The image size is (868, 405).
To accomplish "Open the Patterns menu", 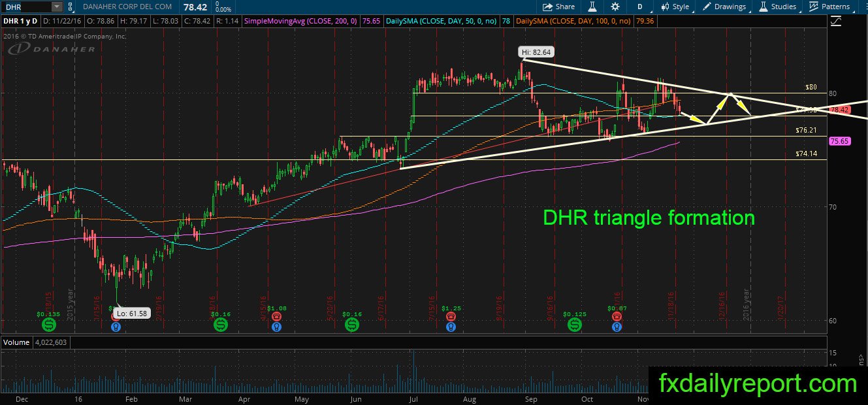I will pyautogui.click(x=829, y=7).
